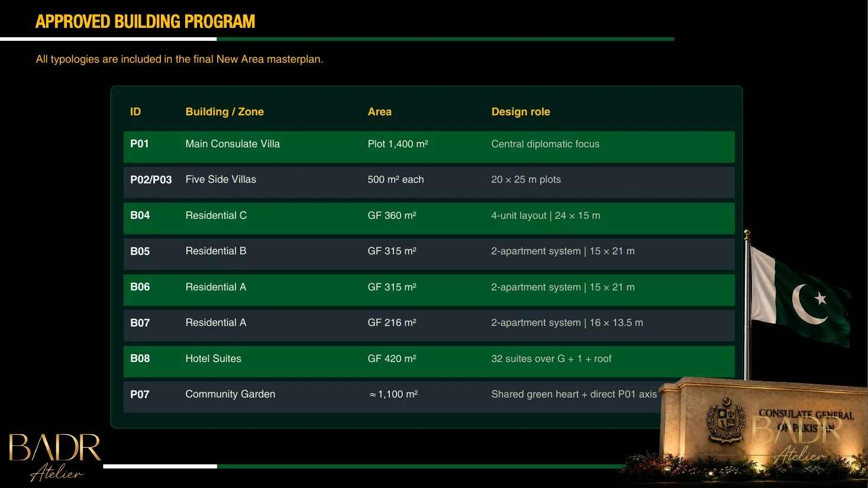868x488 pixels.
Task: Click the "ID" column header
Action: pyautogui.click(x=135, y=112)
